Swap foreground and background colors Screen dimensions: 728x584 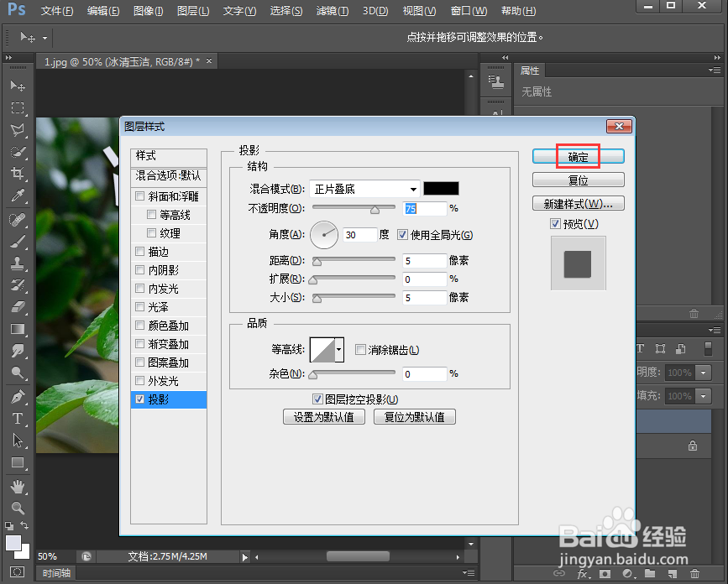[24, 525]
